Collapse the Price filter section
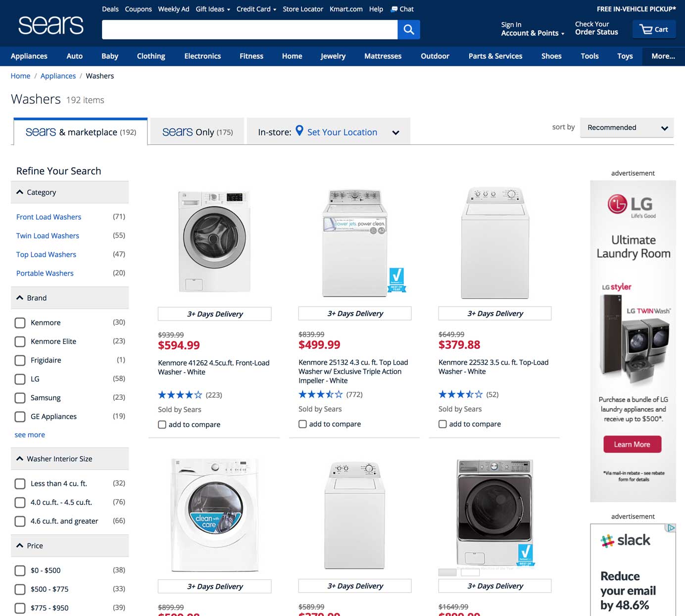This screenshot has width=685, height=616. [70, 546]
